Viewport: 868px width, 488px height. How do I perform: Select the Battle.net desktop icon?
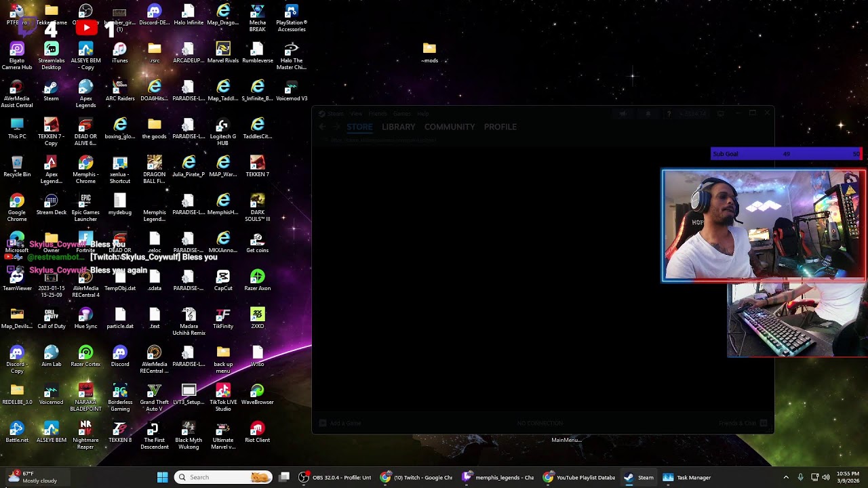coord(17,432)
